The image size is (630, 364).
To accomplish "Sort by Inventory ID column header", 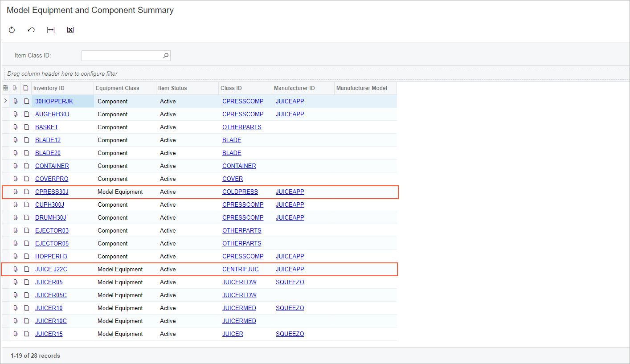I will [x=49, y=88].
